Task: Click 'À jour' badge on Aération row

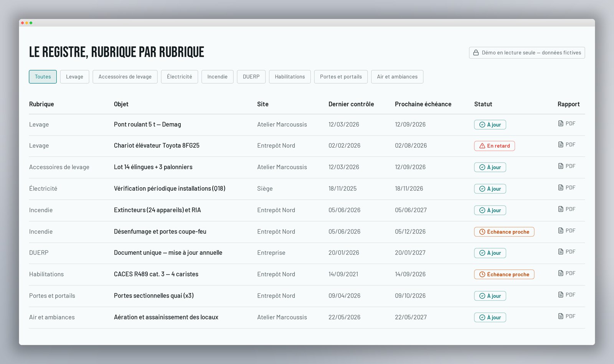Action: (490, 317)
